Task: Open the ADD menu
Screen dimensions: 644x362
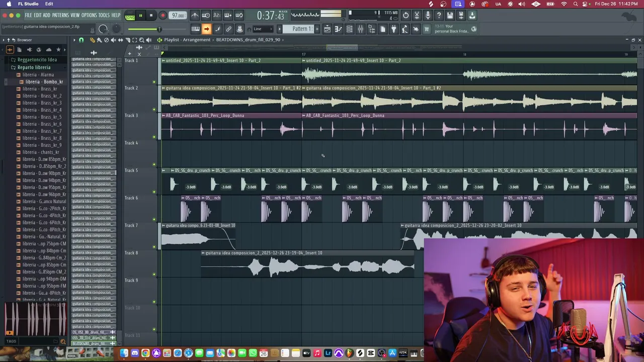Action: click(x=46, y=16)
